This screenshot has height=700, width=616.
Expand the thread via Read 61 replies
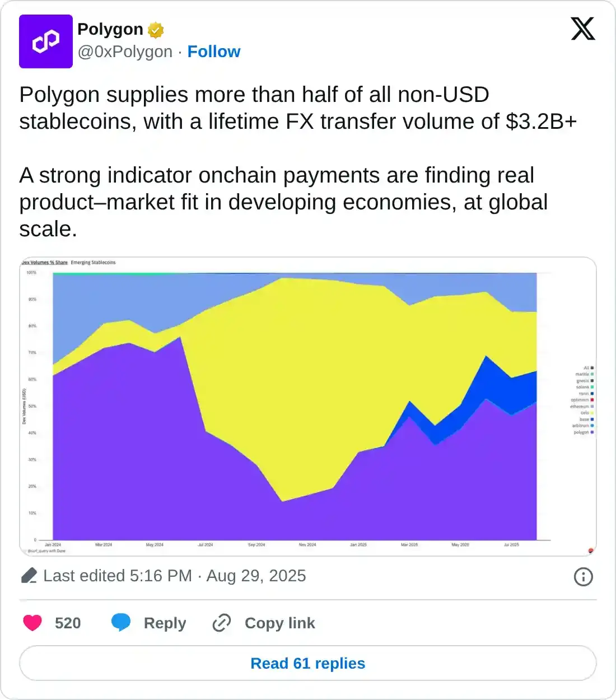[308, 663]
